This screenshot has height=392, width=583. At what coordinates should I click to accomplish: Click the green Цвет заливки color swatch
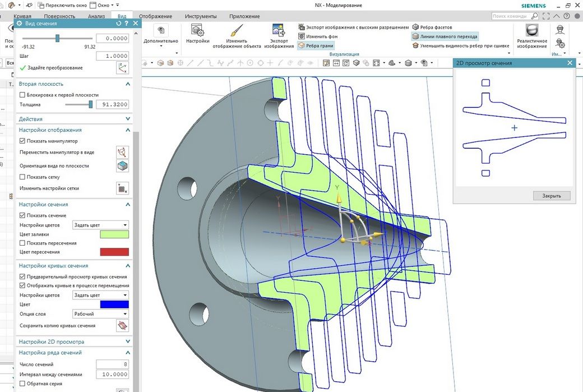114,234
